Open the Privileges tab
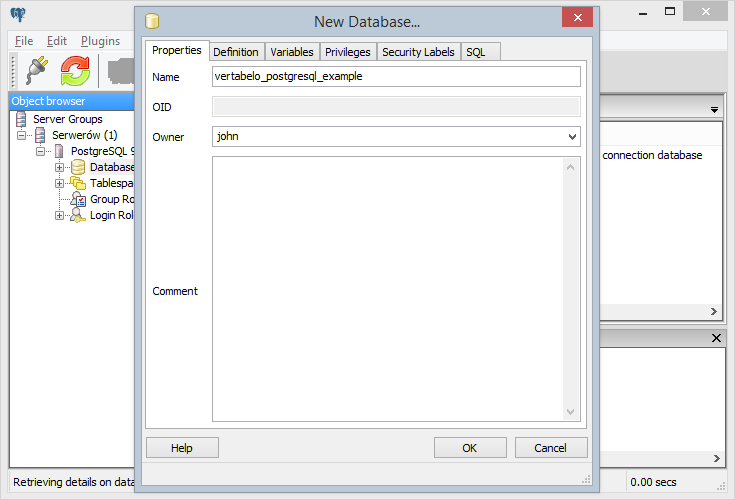This screenshot has height=500, width=735. 347,52
